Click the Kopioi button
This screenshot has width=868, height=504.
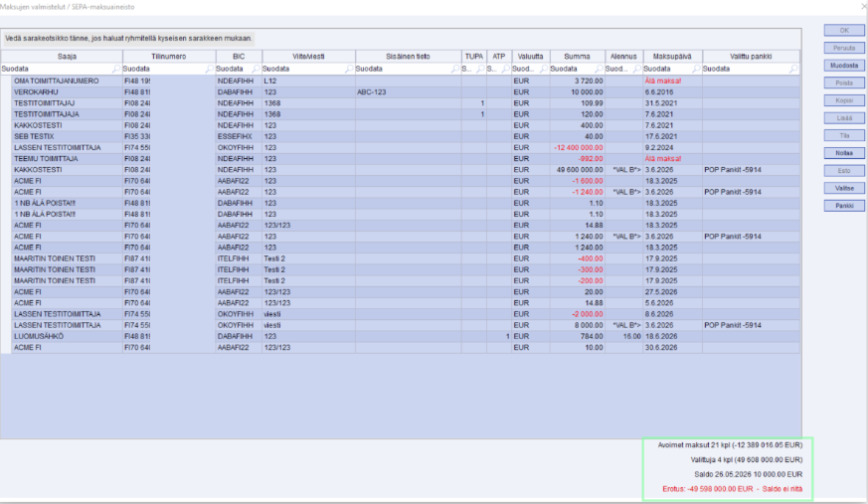(x=844, y=100)
